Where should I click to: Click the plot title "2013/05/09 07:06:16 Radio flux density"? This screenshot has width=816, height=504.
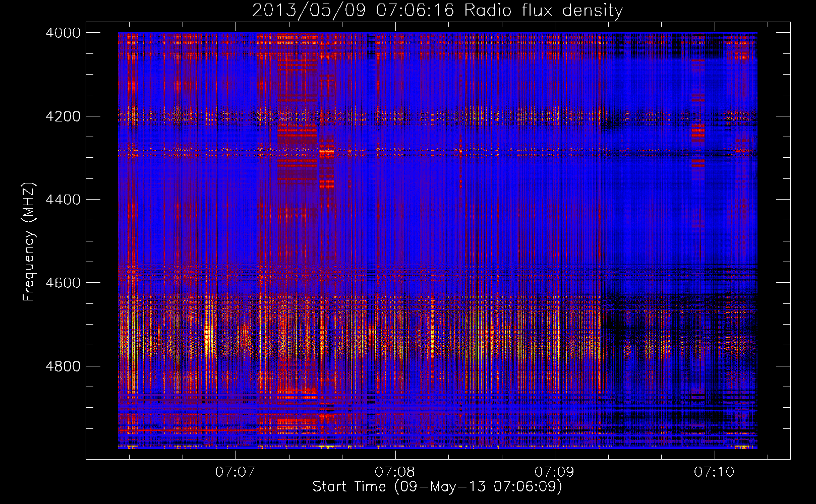pyautogui.click(x=437, y=11)
